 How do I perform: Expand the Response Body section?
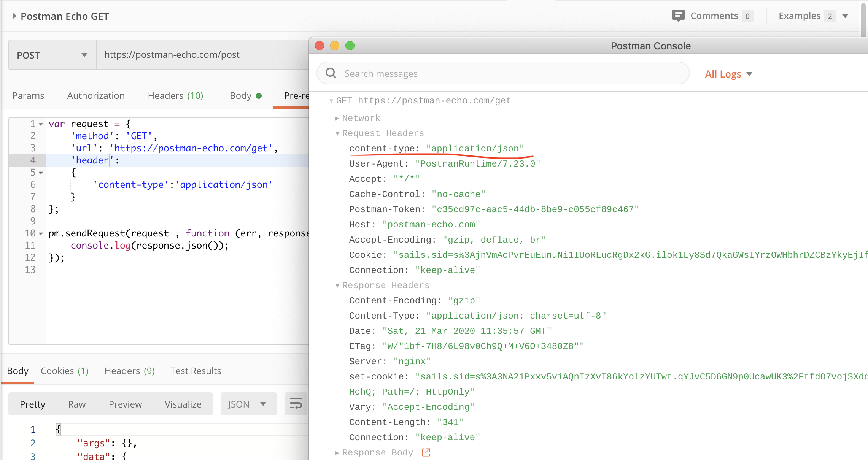click(337, 452)
